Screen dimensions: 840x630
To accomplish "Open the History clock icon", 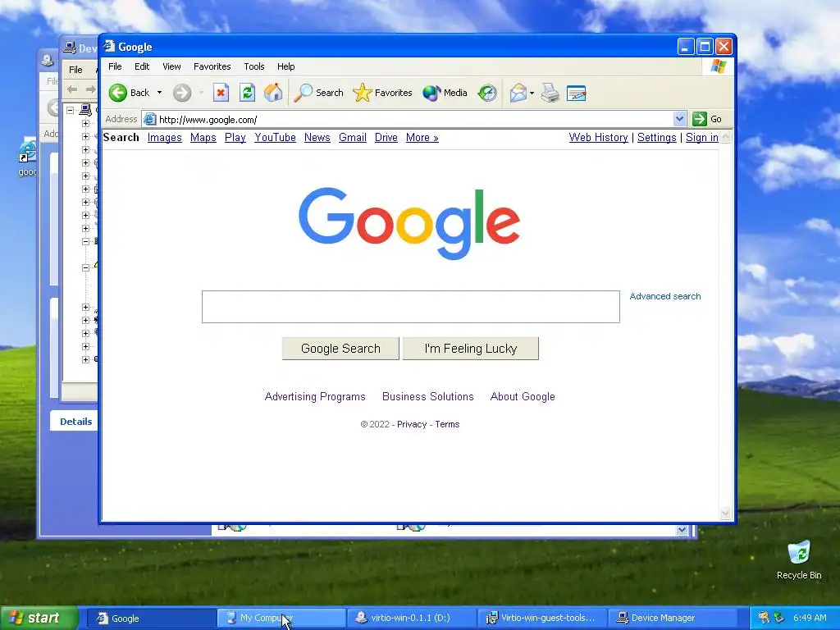I will click(487, 93).
